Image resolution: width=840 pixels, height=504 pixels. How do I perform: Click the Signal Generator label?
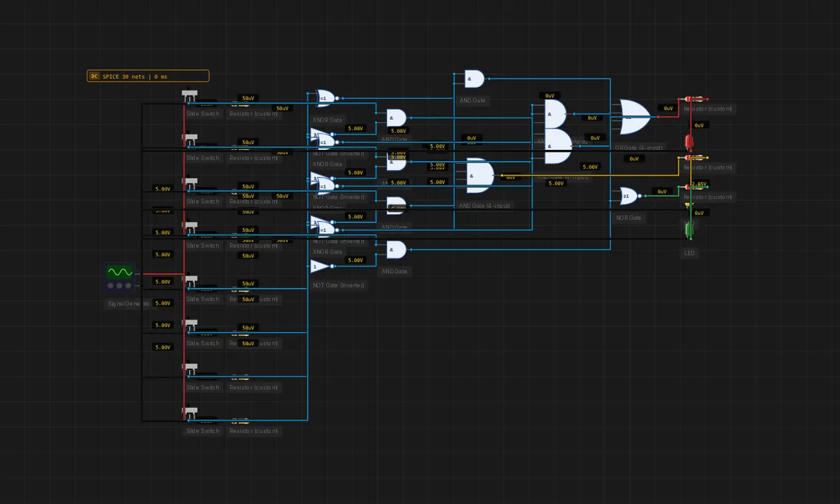tap(127, 304)
